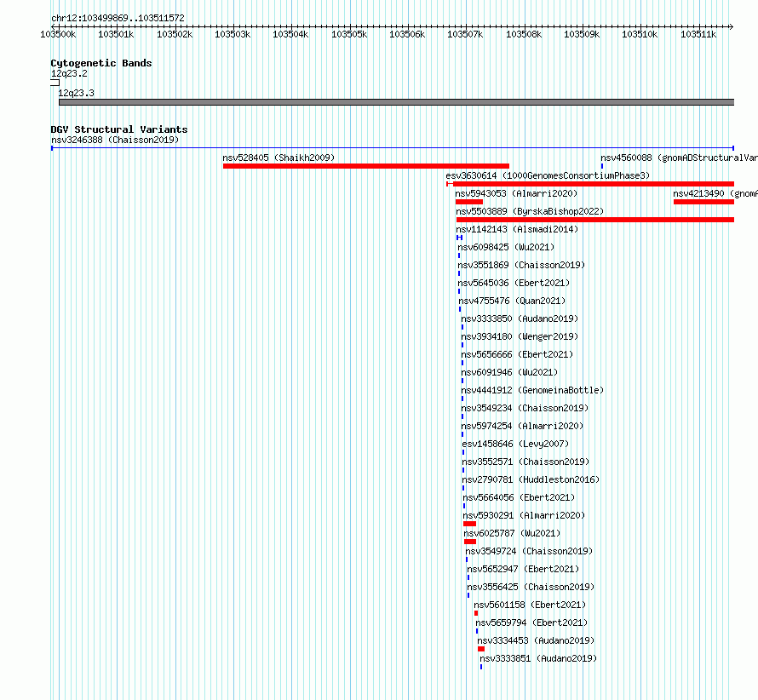The image size is (758, 700).
Task: Click the 103500k ruler position label
Action: 58,34
